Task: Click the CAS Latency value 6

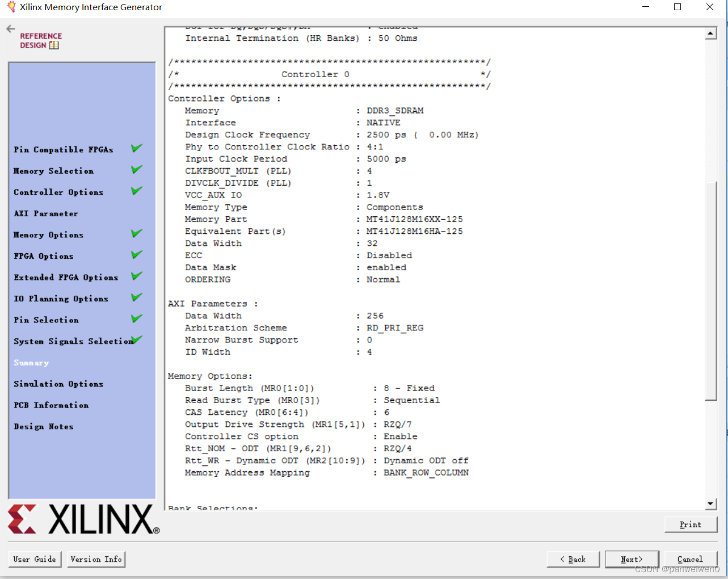Action: coord(386,412)
